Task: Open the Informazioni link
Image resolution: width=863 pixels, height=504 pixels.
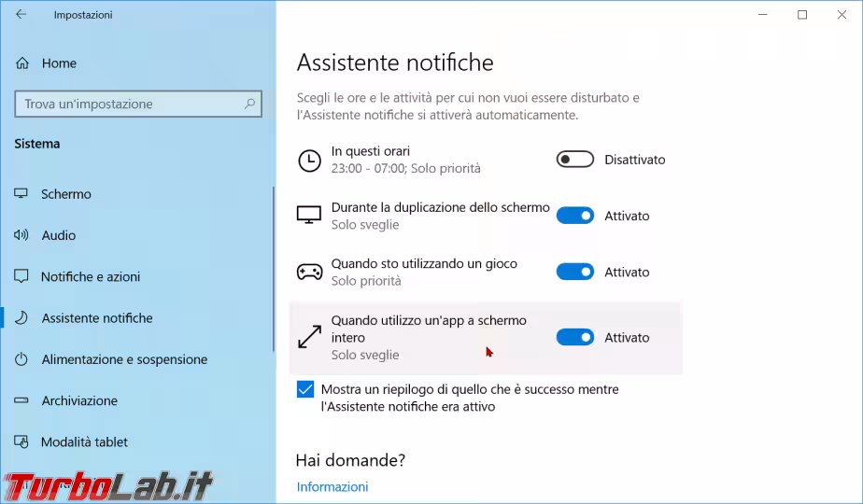Action: point(332,487)
